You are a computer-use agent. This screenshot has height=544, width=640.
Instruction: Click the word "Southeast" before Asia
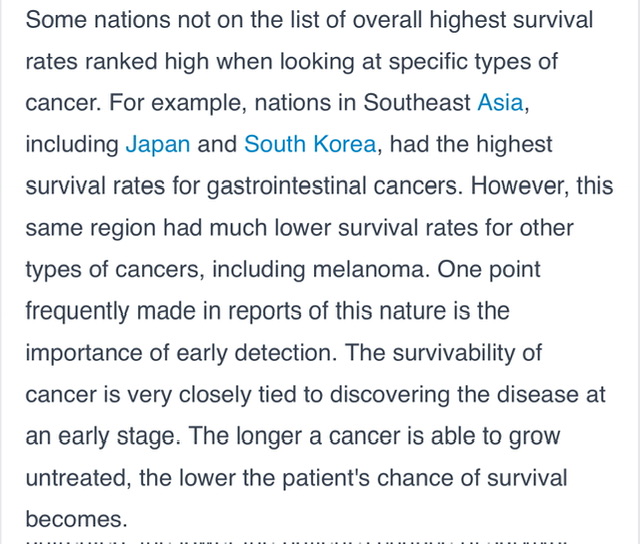tap(417, 103)
